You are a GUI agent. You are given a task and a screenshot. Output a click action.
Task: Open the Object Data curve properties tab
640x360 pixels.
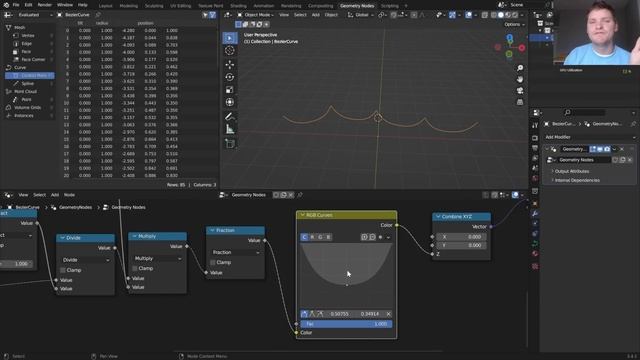(x=535, y=244)
